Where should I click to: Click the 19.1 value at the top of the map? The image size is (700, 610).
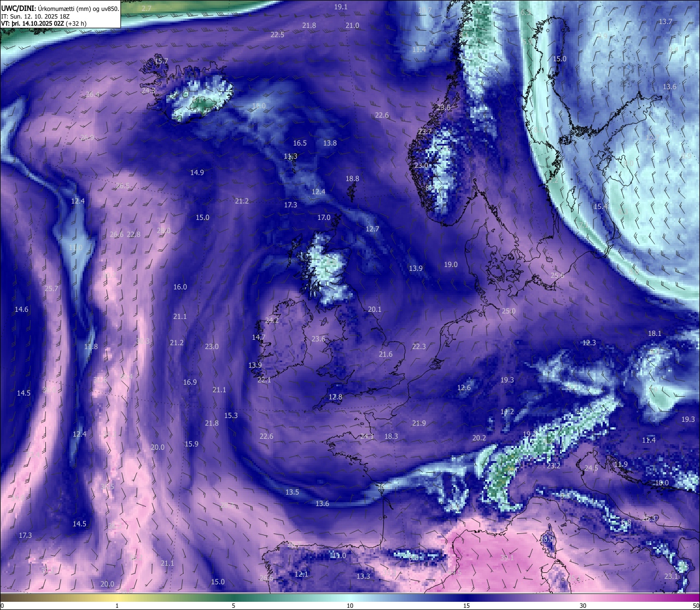pos(341,7)
